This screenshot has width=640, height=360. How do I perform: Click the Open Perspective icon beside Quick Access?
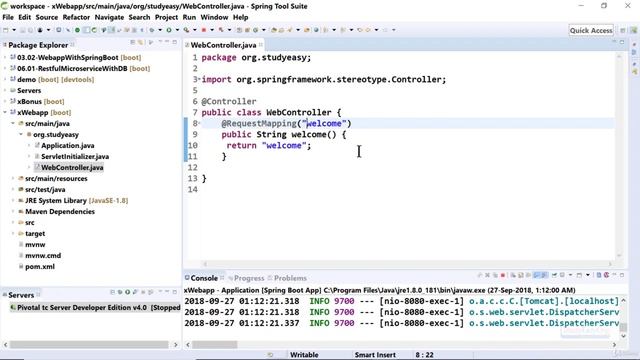click(x=623, y=30)
